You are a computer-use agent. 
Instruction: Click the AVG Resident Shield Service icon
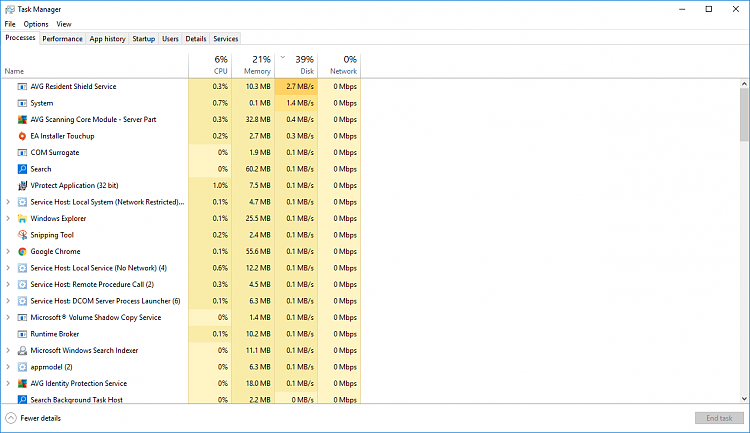coord(22,87)
